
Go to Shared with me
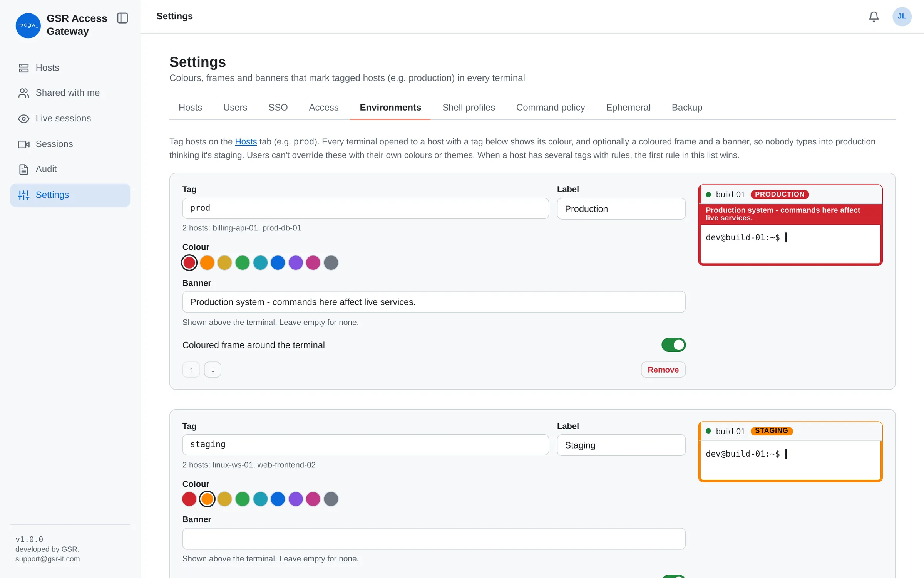click(70, 93)
